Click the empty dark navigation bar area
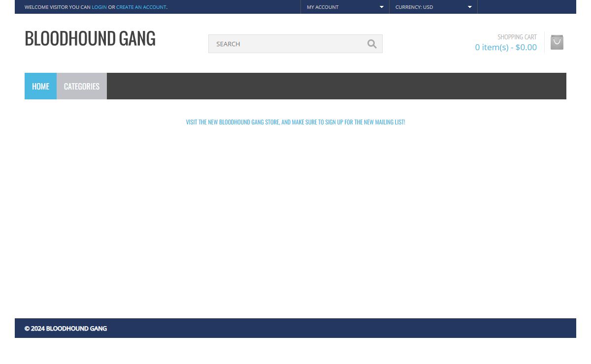 point(335,86)
